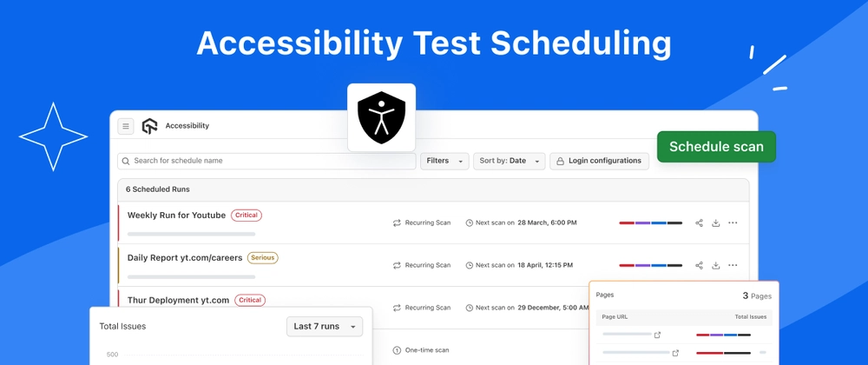
Task: Select the Critical tag on Weekly Run for Youtube
Action: tap(247, 215)
